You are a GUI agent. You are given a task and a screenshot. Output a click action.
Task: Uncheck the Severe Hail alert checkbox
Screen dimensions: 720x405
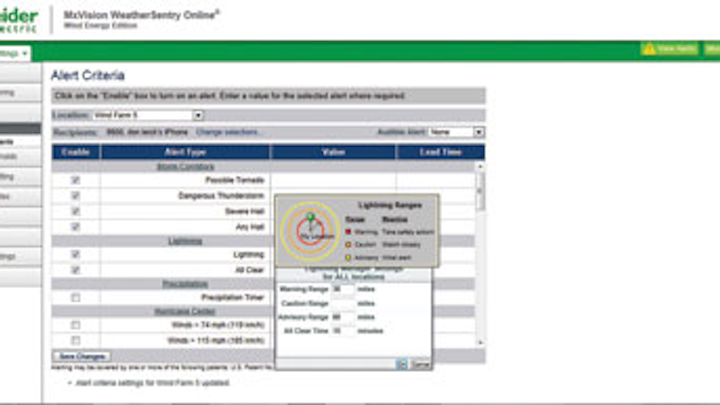76,211
